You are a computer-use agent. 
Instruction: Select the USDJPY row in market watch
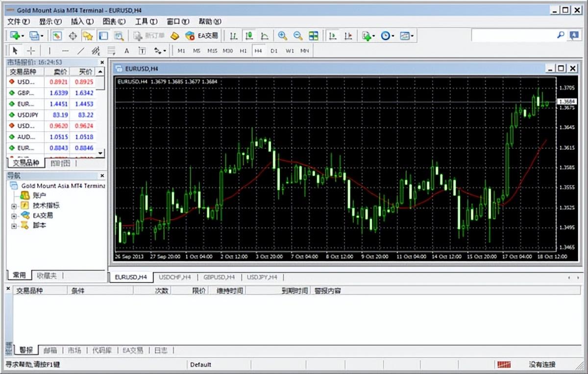coord(51,115)
